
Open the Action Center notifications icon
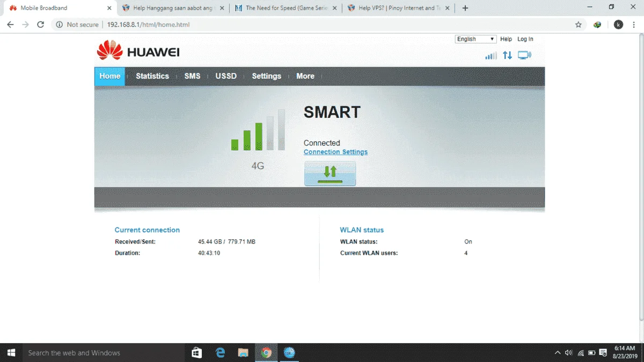coord(604,353)
